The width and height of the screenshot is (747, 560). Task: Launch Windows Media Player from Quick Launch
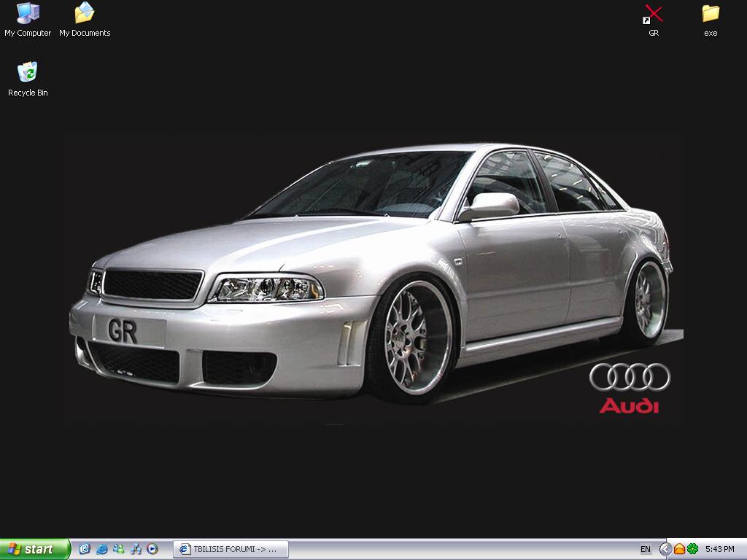click(152, 549)
